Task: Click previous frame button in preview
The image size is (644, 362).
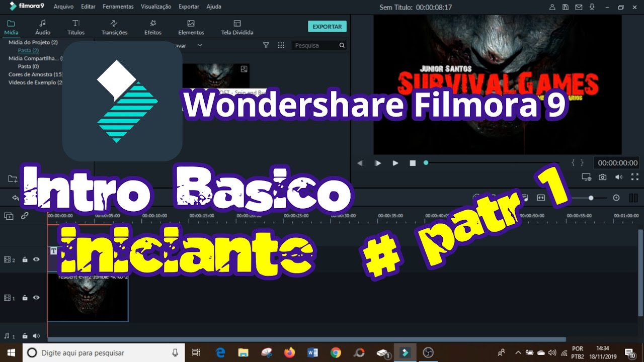Action: click(x=360, y=163)
